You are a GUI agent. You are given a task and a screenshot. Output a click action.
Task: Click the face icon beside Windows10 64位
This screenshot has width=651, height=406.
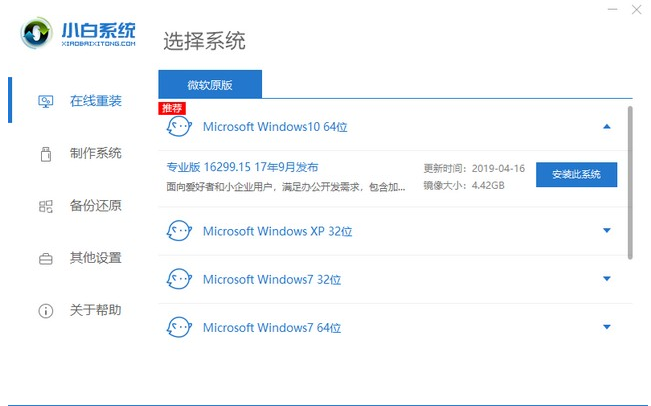(x=178, y=127)
